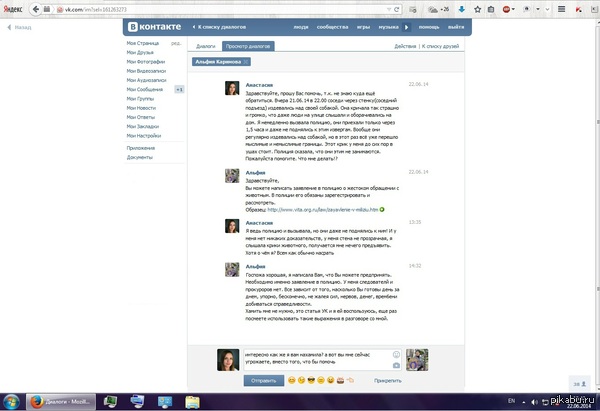Insert the first grinning emoji
The image size is (600, 411).
[x=292, y=380]
